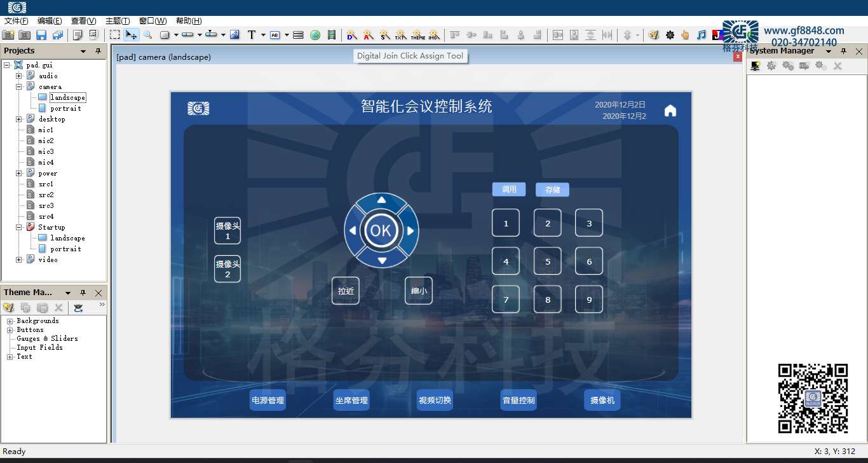Click the align top edges icon

pos(455,35)
